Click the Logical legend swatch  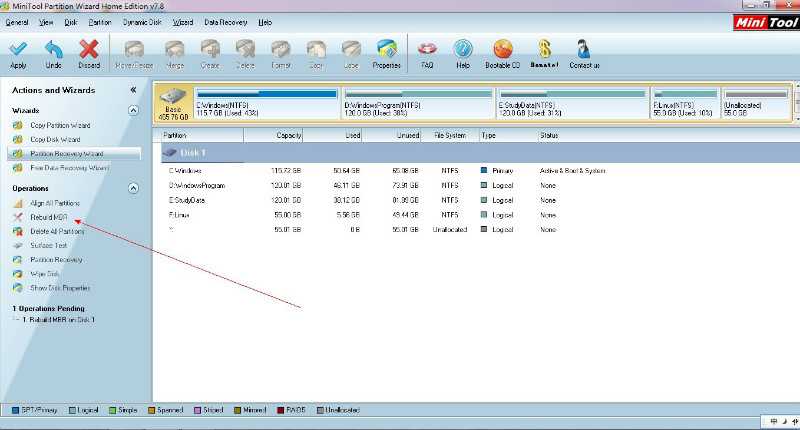pos(72,410)
